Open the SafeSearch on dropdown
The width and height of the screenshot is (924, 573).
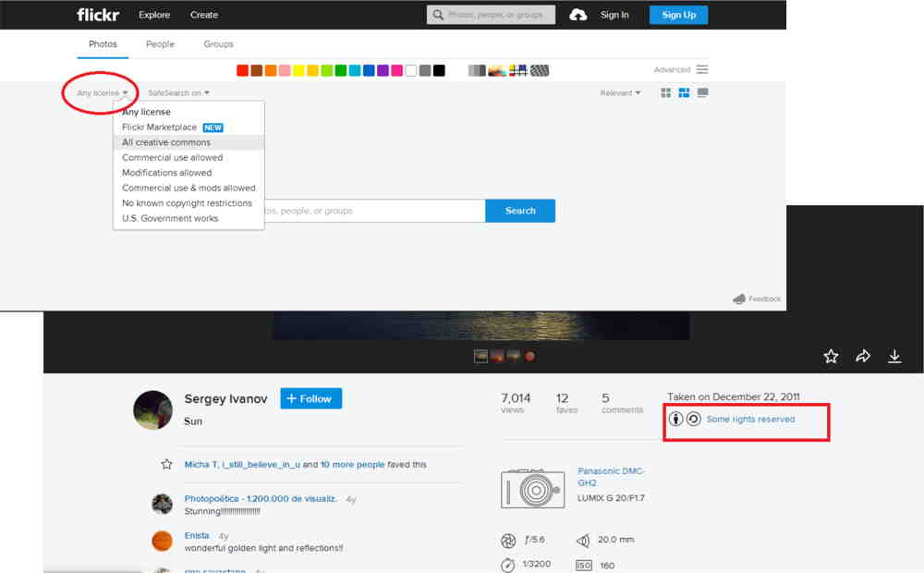point(178,93)
